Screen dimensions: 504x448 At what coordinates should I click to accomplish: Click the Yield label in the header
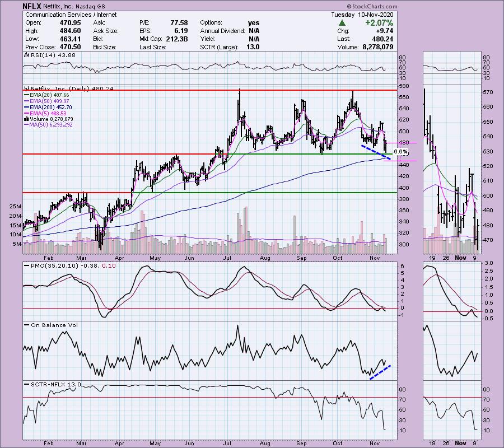tap(207, 39)
